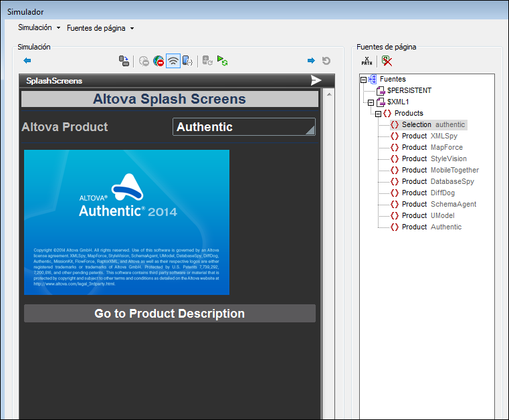The image size is (509, 420).
Task: Collapse the Fuentes root tree node
Action: click(x=364, y=80)
